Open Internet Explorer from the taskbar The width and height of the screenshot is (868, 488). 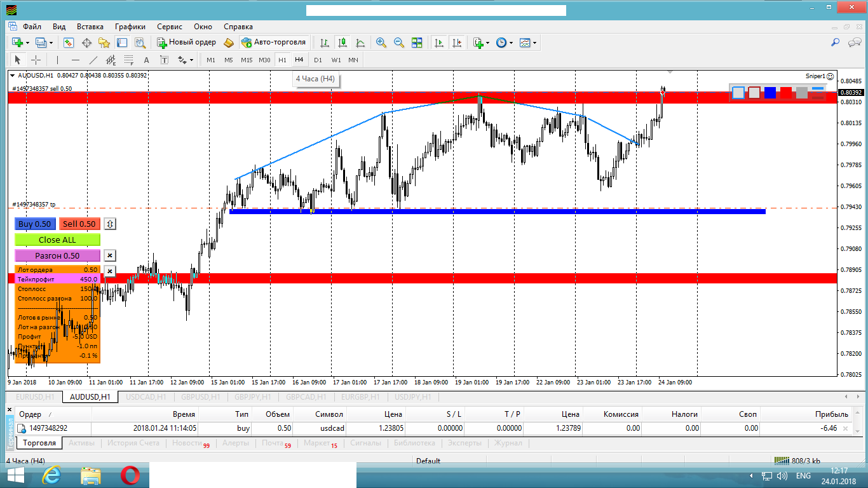tap(51, 475)
